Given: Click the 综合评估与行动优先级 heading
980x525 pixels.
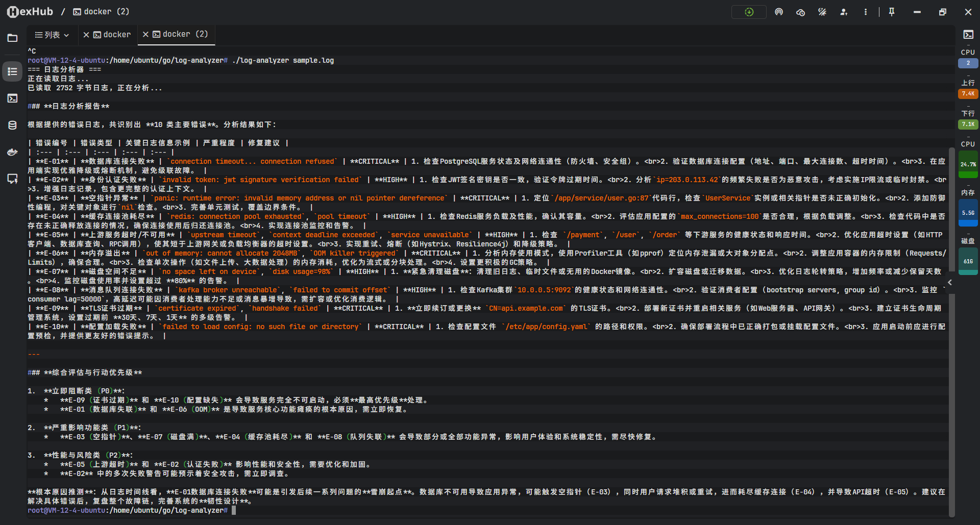Looking at the screenshot, I should (x=85, y=372).
